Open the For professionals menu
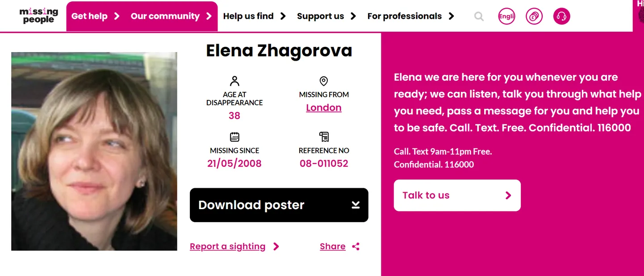 pyautogui.click(x=405, y=16)
